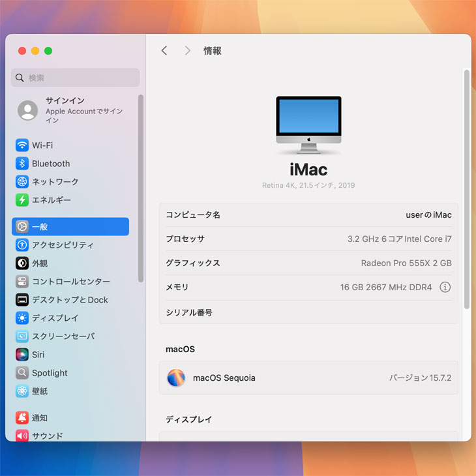The width and height of the screenshot is (476, 476).
Task: Click the 検索 search field
Action: pos(75,78)
